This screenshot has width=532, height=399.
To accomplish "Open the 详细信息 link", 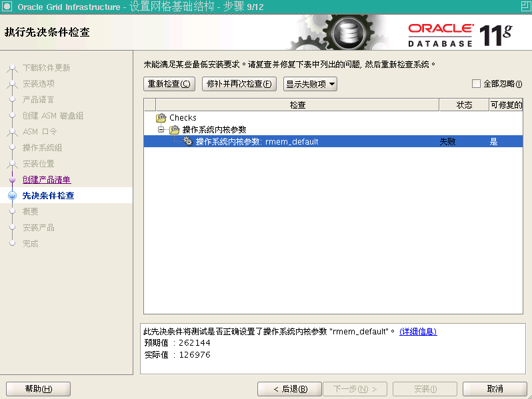I will pyautogui.click(x=418, y=332).
